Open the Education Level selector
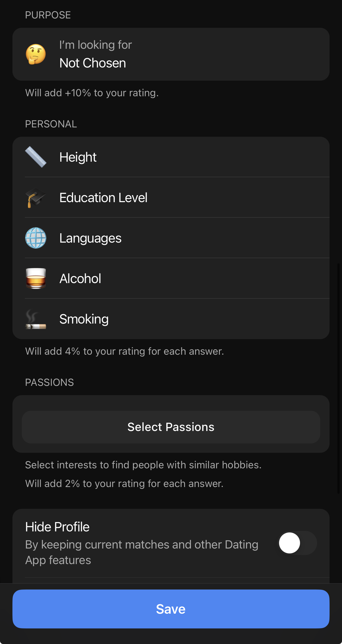Screen dimensions: 342x644 pos(171,198)
